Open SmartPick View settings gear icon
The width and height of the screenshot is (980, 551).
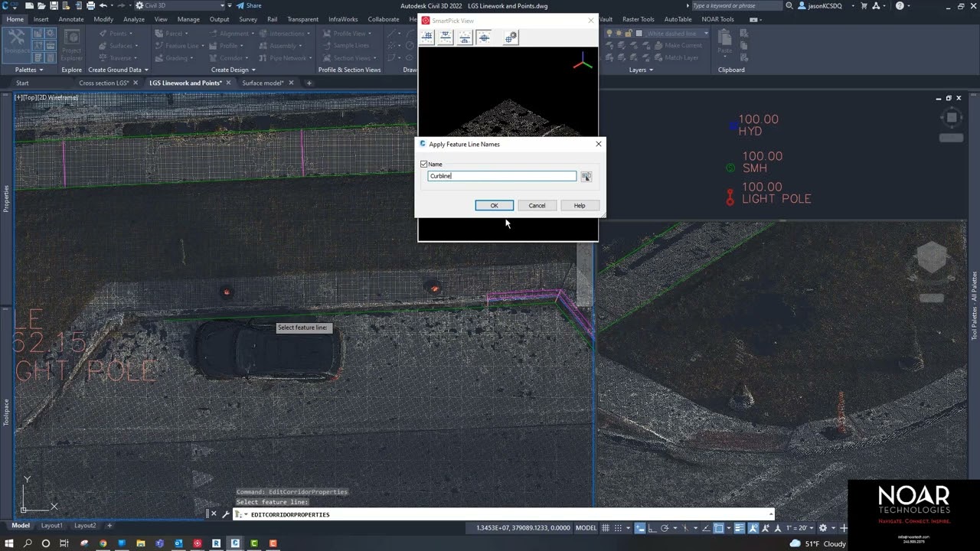point(511,37)
